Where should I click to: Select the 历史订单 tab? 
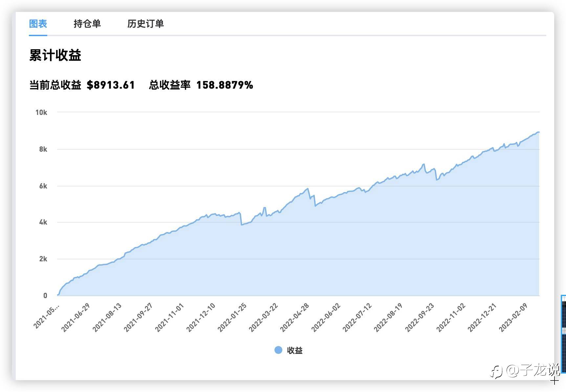click(x=145, y=24)
